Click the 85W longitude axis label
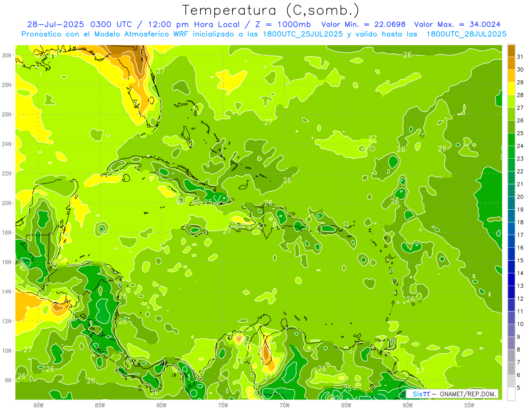 click(x=100, y=405)
